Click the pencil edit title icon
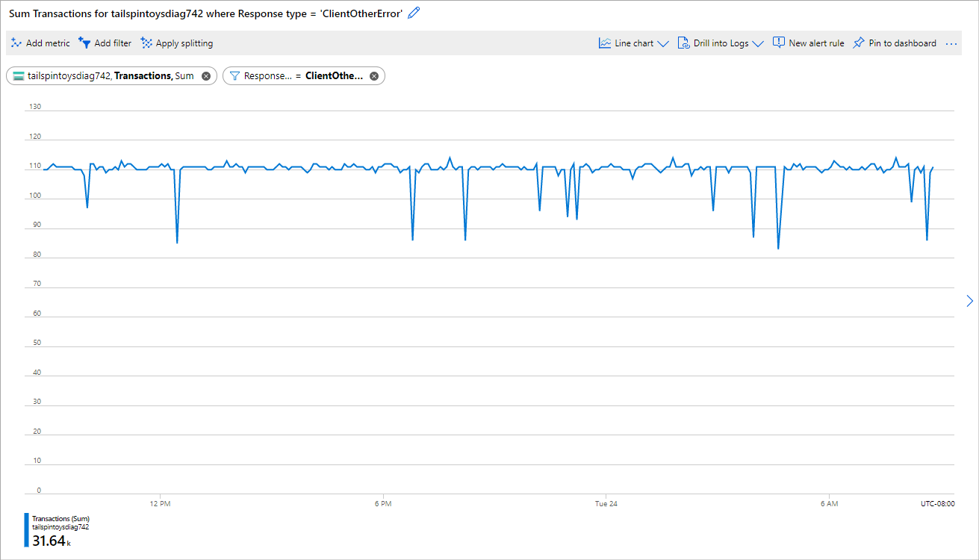 [x=414, y=13]
